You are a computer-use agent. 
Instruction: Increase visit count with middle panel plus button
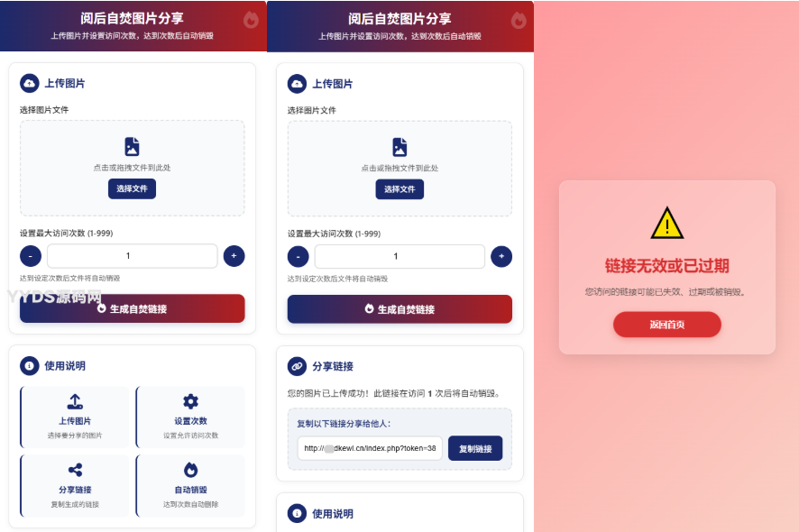[501, 256]
